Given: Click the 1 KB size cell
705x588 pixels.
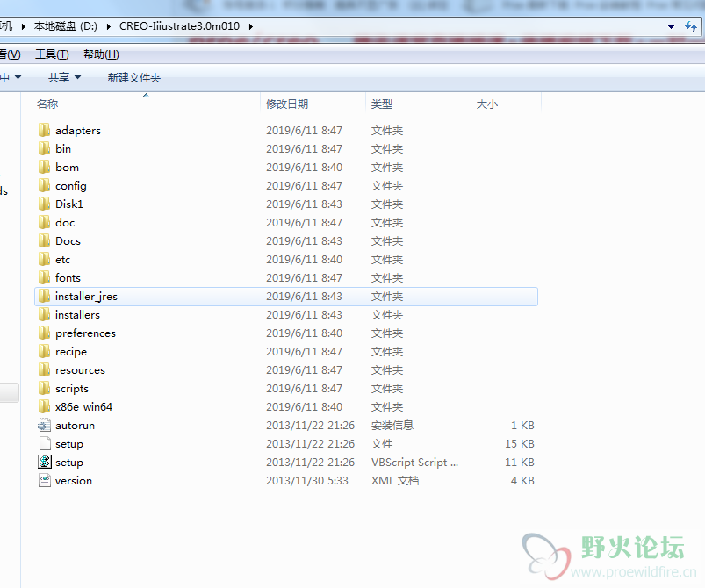Looking at the screenshot, I should [522, 426].
